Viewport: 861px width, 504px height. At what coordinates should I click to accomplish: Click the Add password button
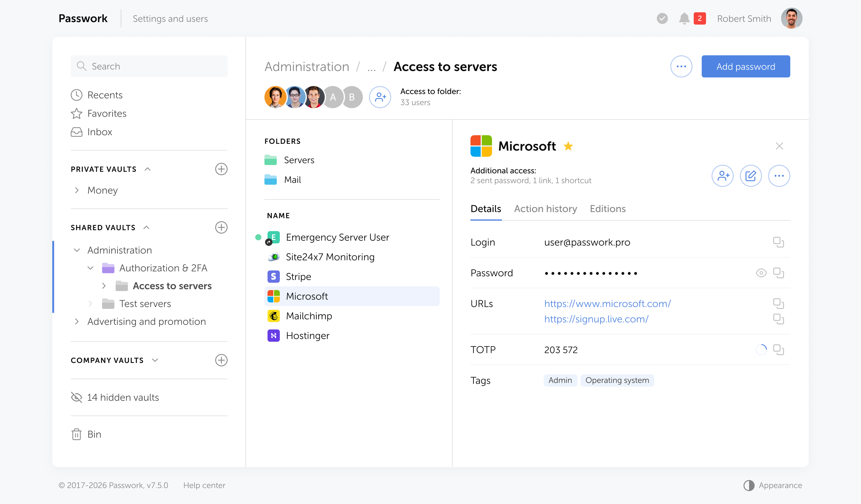745,66
